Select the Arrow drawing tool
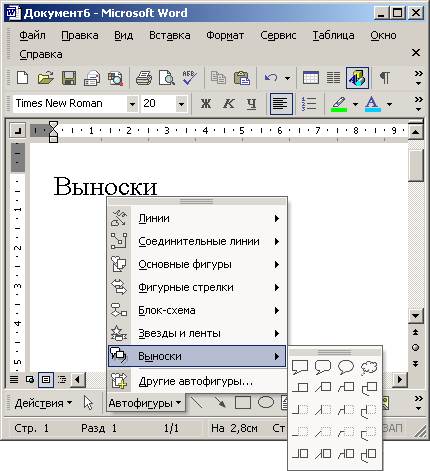The width and height of the screenshot is (430, 471). 220,403
